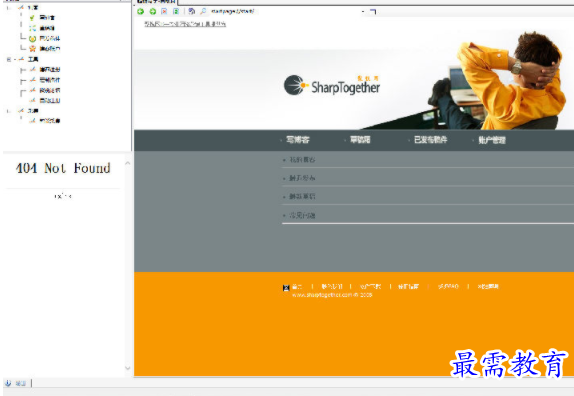Click the scroll-up arrow of the 404 panel

click(x=127, y=163)
